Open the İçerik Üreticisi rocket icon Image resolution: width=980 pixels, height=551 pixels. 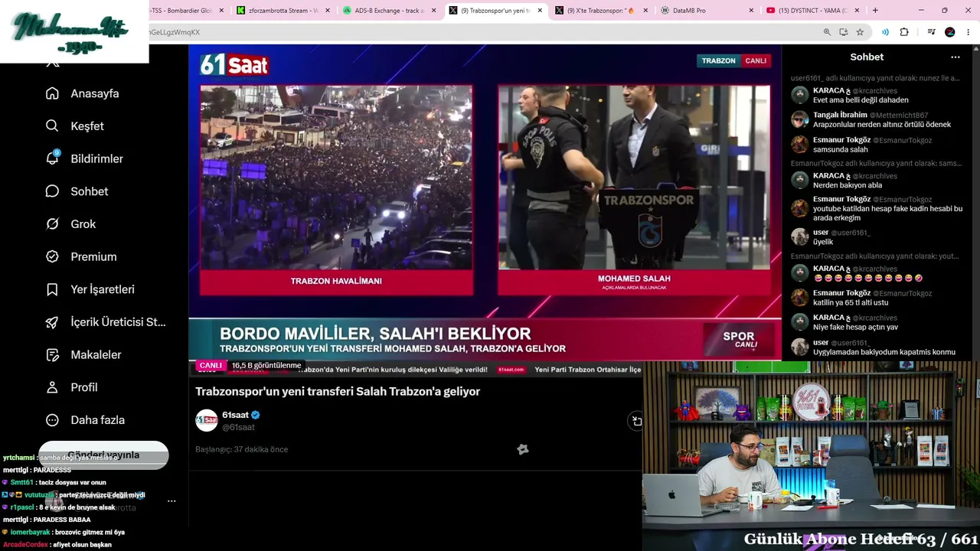point(52,322)
